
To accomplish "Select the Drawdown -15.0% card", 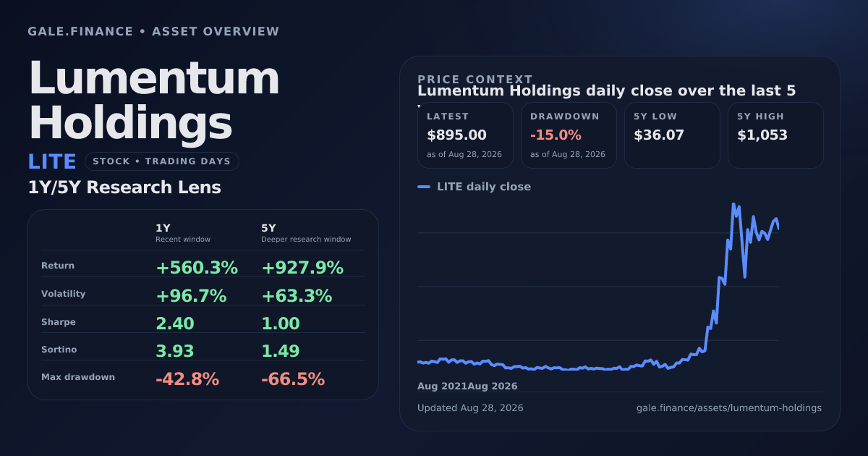I will [x=569, y=135].
